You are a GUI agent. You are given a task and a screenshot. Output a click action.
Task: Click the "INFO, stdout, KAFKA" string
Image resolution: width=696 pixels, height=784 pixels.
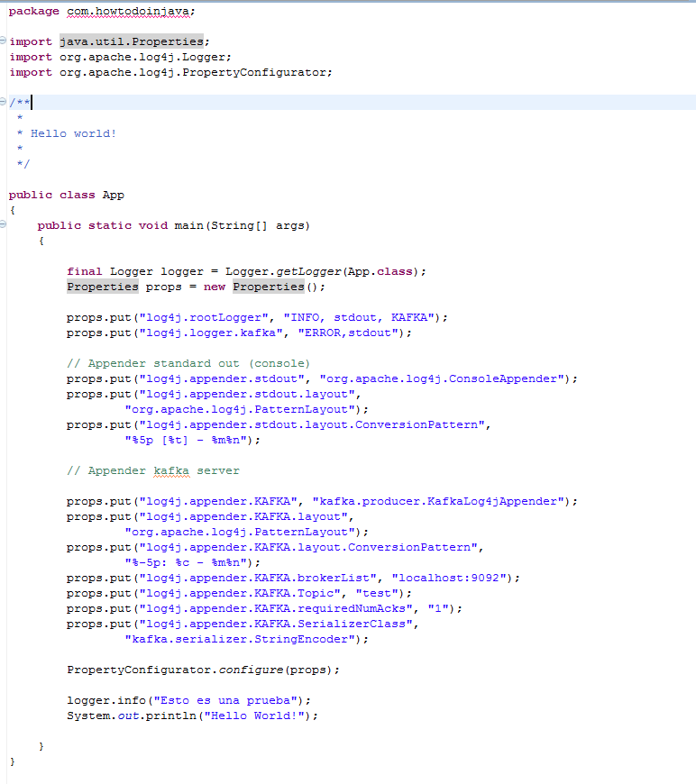pyautogui.click(x=360, y=317)
